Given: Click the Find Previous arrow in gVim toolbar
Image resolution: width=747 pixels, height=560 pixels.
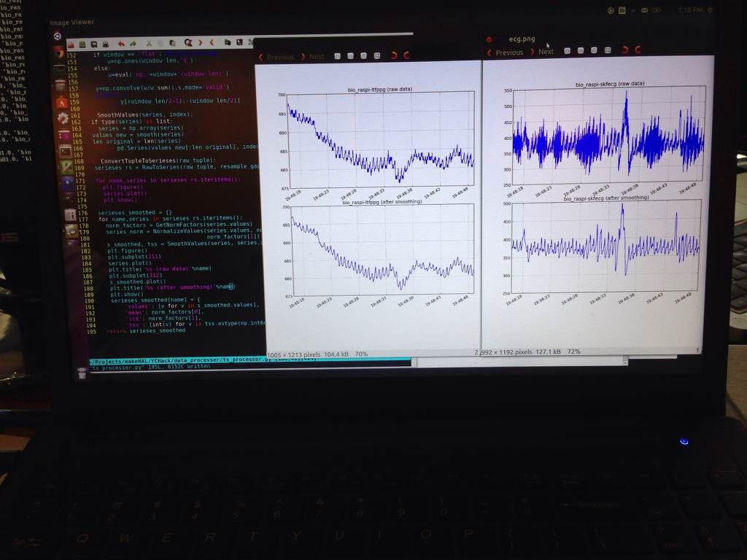Looking at the screenshot, I should pyautogui.click(x=212, y=43).
